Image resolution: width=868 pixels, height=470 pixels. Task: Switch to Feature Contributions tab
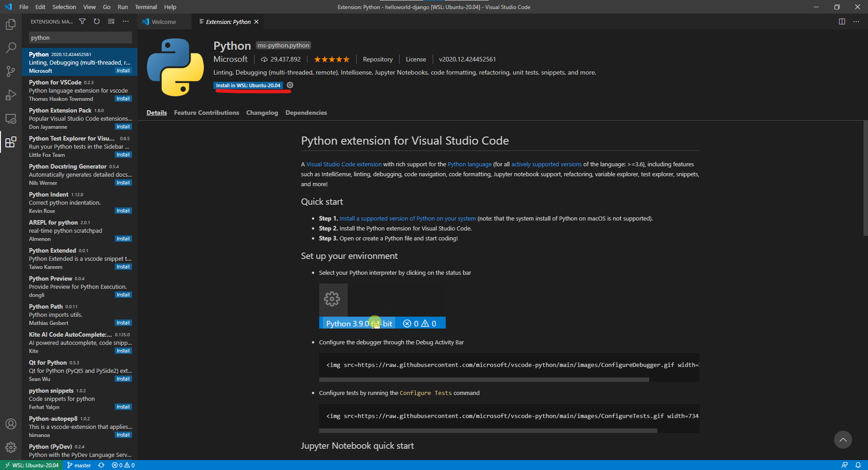[x=207, y=113]
